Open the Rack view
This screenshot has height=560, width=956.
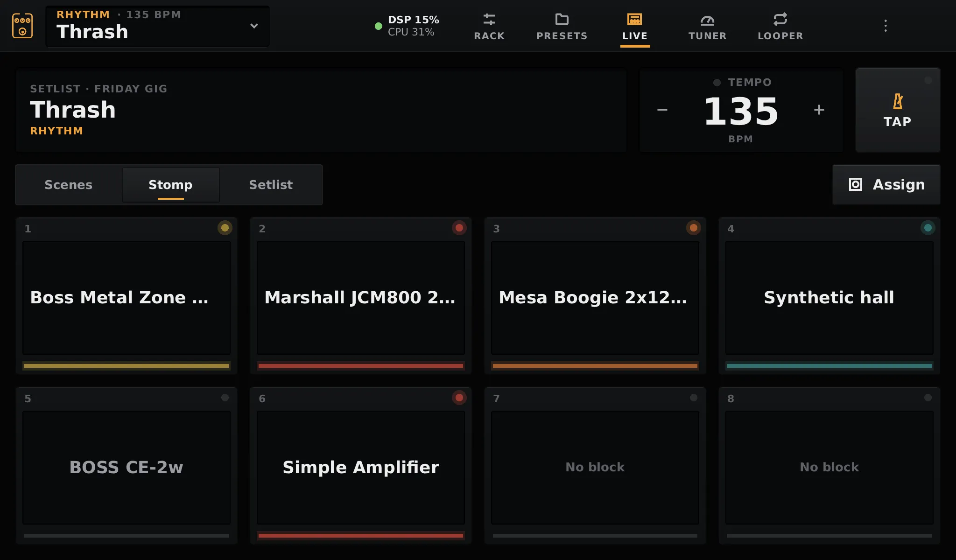tap(489, 26)
